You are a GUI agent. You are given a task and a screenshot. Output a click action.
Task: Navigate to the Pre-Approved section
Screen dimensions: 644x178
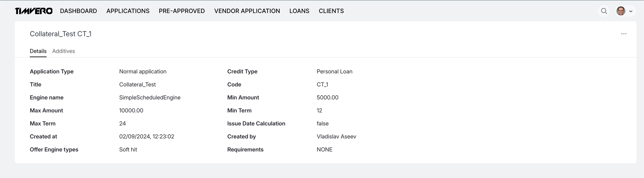coord(182,11)
